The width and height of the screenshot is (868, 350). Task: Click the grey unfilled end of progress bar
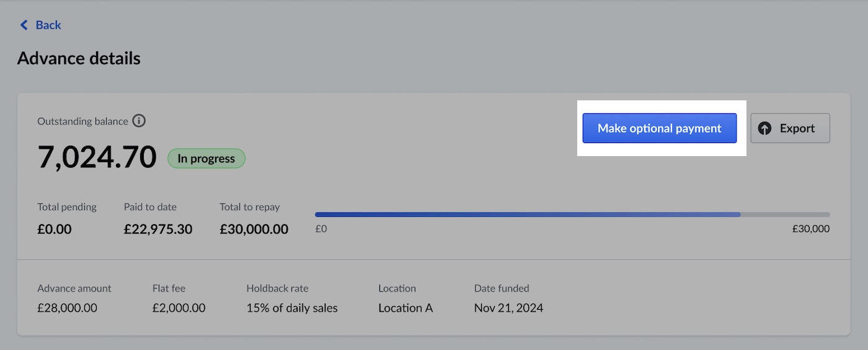[x=785, y=214]
